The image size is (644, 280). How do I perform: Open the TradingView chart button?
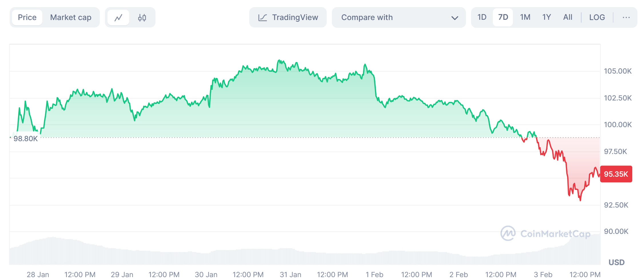click(288, 17)
